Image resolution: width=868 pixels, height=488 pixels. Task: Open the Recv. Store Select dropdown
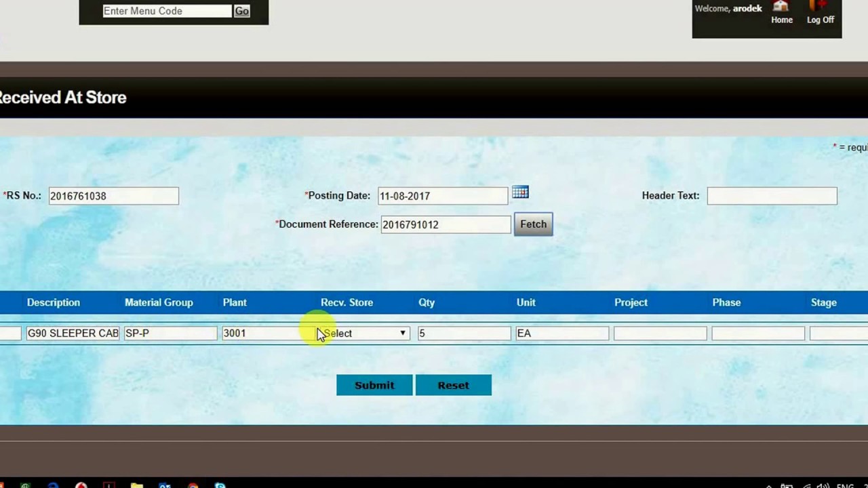[x=365, y=333]
